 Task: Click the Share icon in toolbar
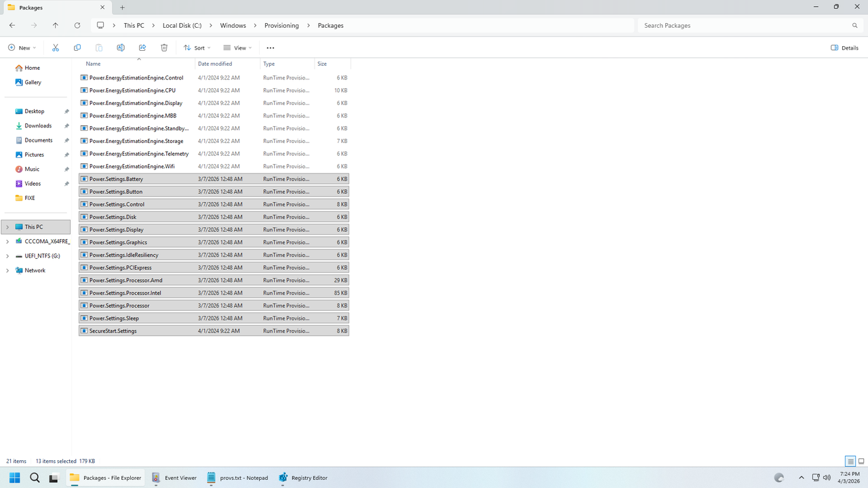142,48
